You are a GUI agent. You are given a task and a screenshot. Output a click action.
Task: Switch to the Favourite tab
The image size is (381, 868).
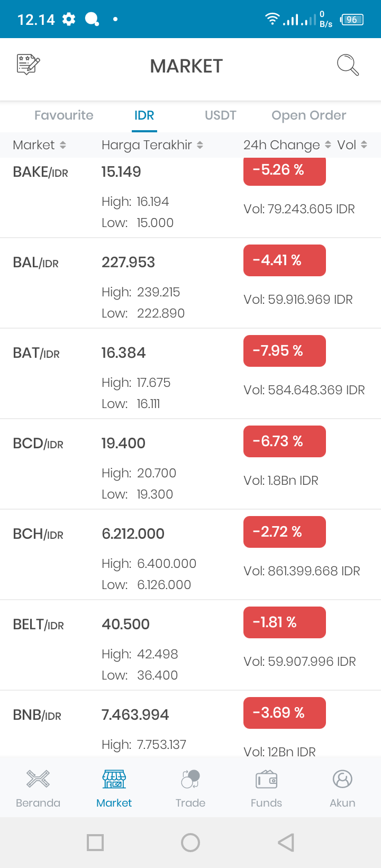click(x=64, y=115)
